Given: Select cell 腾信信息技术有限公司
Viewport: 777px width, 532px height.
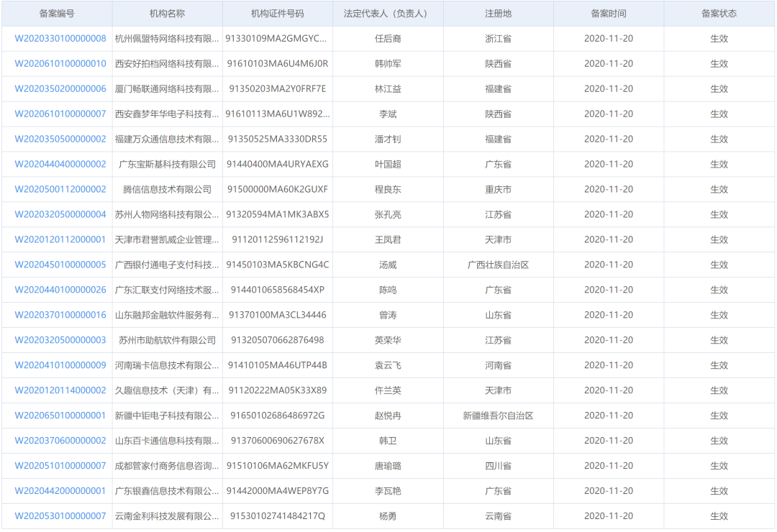Looking at the screenshot, I should point(168,190).
